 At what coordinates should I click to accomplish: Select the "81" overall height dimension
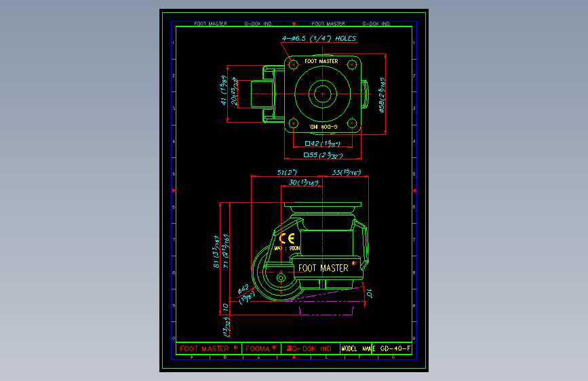[x=216, y=252]
